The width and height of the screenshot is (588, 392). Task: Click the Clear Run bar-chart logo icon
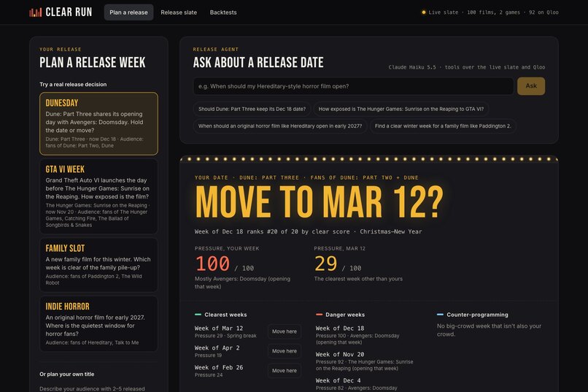click(x=35, y=12)
